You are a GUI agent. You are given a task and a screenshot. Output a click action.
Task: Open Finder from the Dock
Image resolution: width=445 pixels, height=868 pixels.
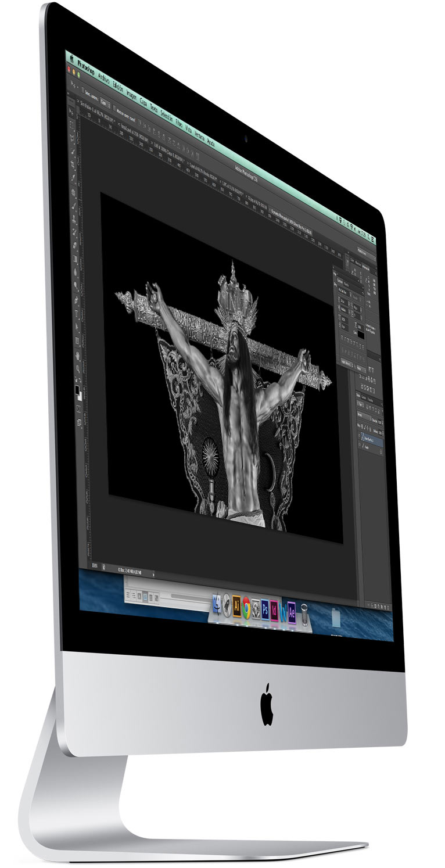click(217, 604)
